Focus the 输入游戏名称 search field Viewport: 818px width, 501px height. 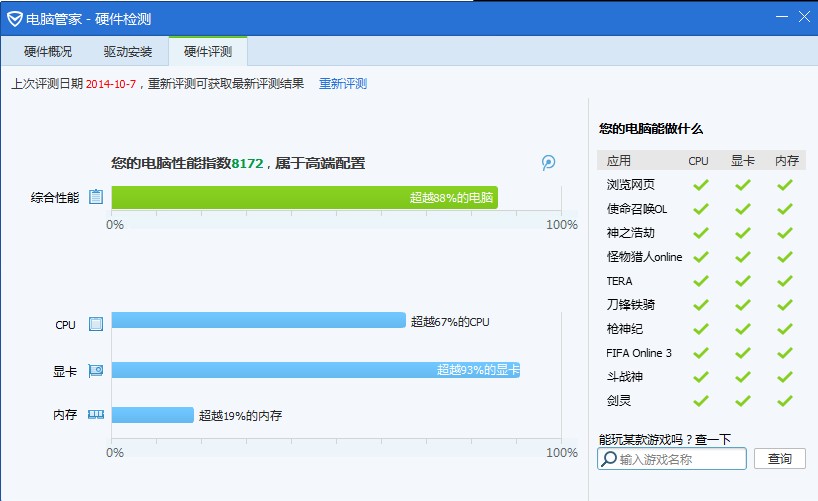point(672,459)
